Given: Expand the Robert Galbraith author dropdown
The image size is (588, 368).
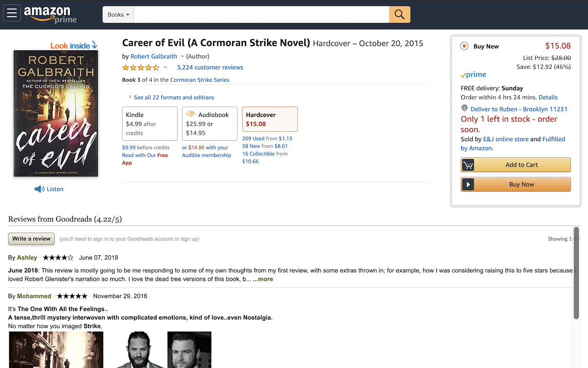Looking at the screenshot, I should (x=183, y=56).
